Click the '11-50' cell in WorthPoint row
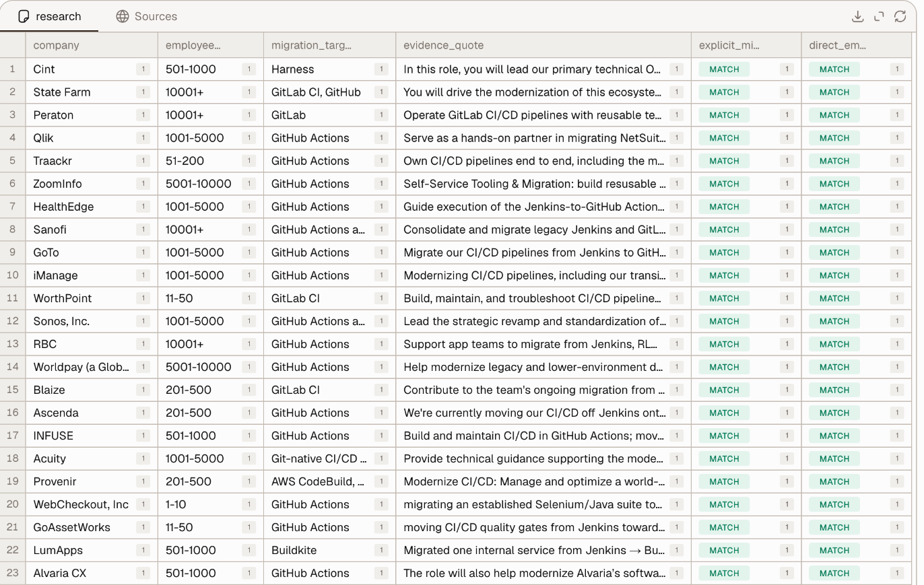The image size is (924, 585). 211,298
